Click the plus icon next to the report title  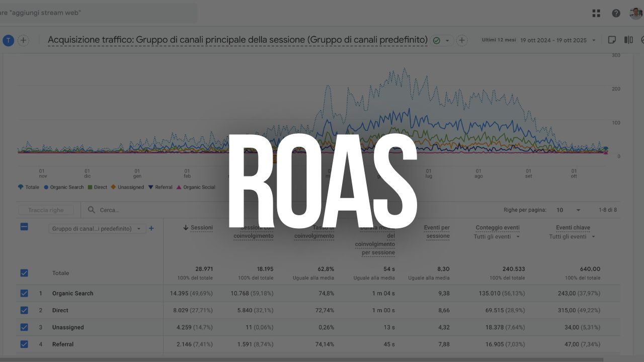click(462, 40)
